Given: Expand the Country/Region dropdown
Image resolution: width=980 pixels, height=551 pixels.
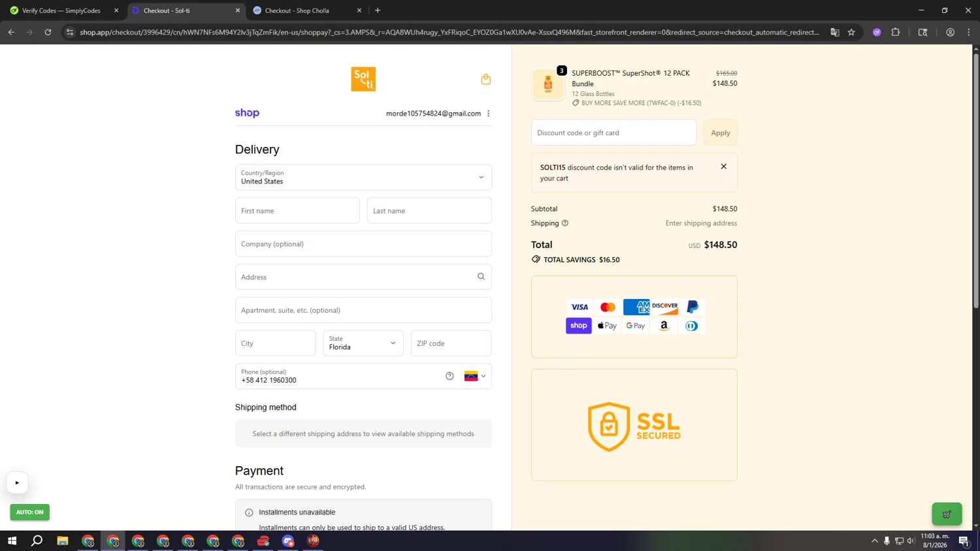Looking at the screenshot, I should click(x=363, y=178).
